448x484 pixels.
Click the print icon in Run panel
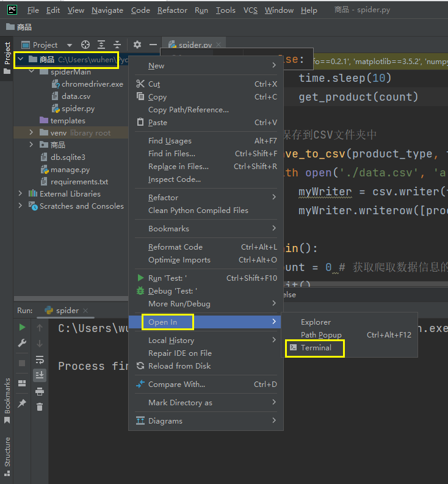pos(40,391)
